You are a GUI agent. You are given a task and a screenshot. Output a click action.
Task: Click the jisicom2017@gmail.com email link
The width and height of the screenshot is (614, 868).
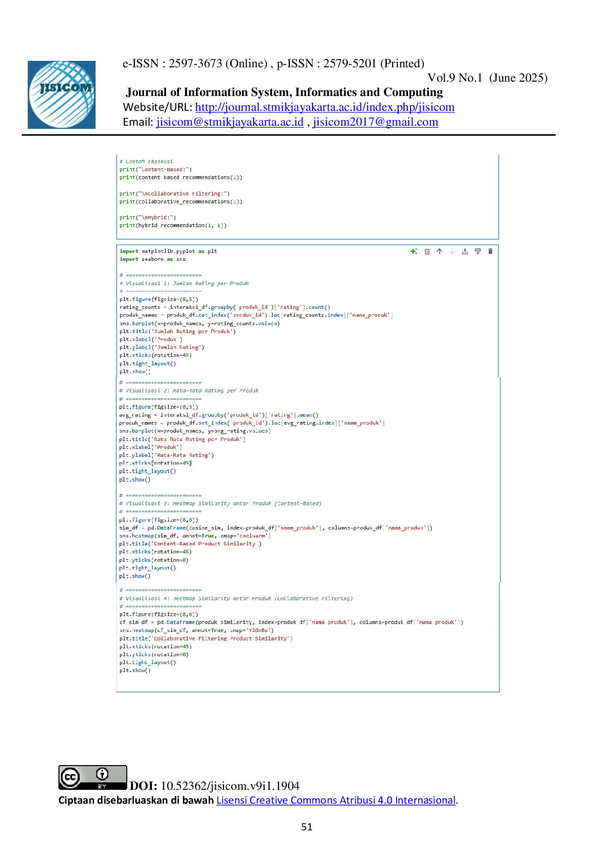(376, 122)
